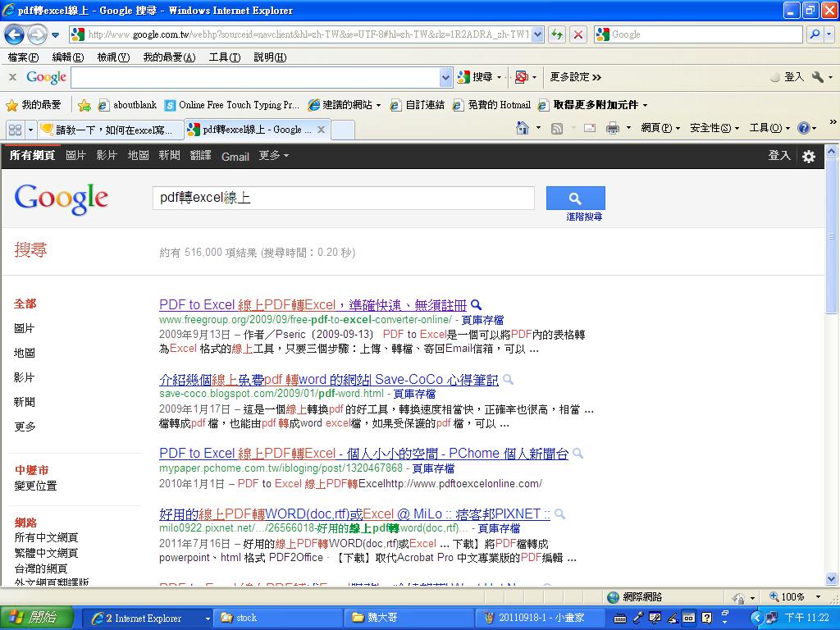The image size is (840, 630).
Task: Click the Windows 開始 Start button
Action: tap(36, 618)
